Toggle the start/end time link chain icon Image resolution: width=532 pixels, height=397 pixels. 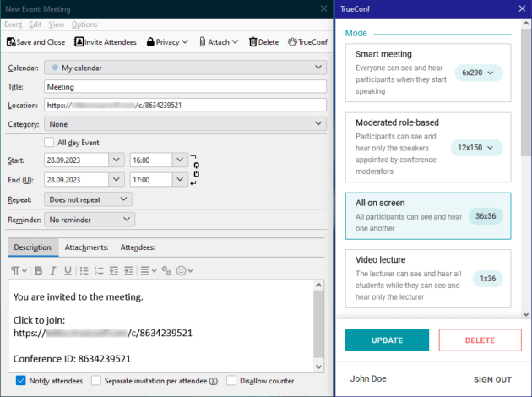(x=196, y=170)
